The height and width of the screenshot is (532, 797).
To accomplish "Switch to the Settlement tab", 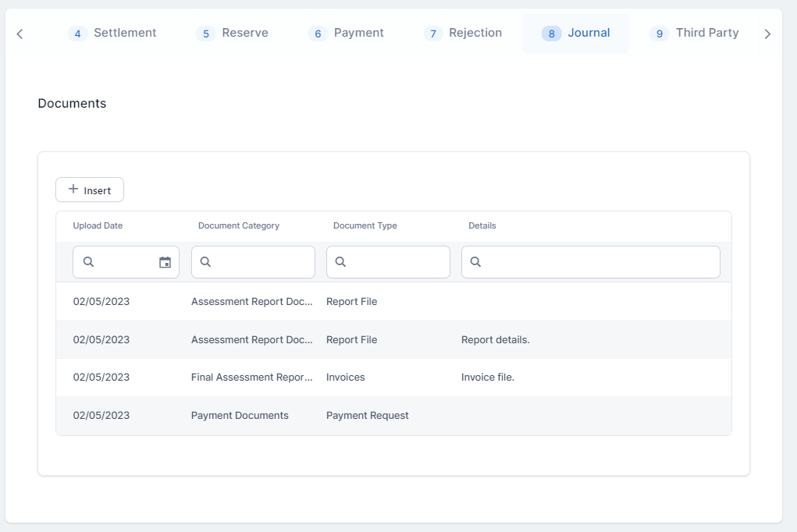I will point(112,34).
